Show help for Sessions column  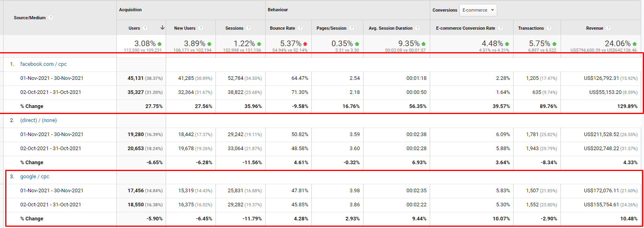249,28
